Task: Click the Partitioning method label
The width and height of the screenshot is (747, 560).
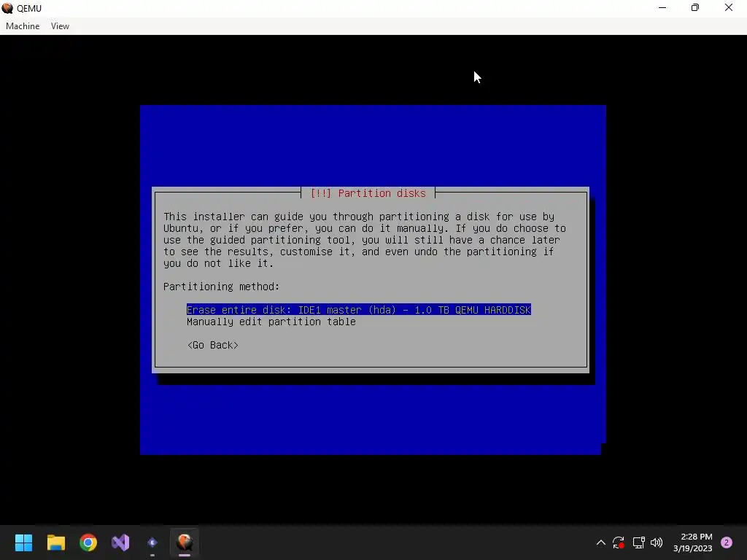Action: pyautogui.click(x=221, y=287)
